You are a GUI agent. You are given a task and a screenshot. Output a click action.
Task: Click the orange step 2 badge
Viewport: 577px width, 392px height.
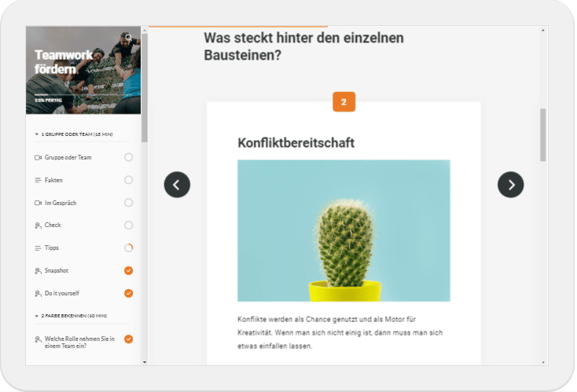point(344,102)
